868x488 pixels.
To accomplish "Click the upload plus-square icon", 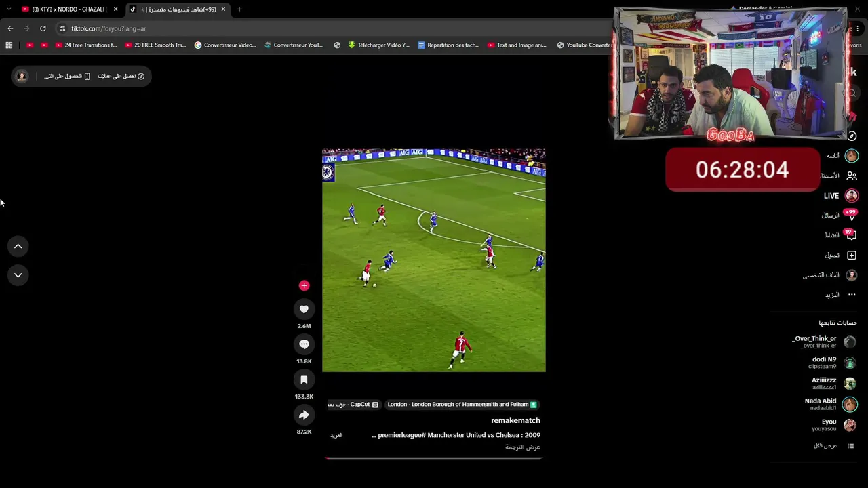I will click(852, 256).
